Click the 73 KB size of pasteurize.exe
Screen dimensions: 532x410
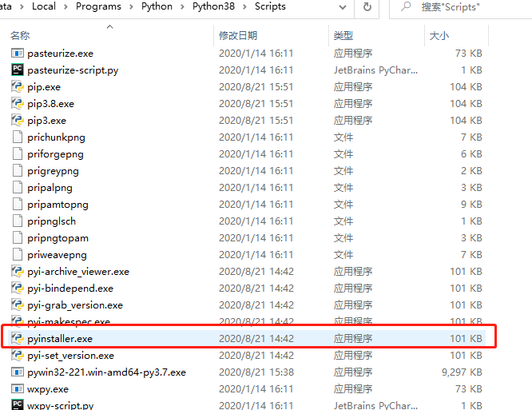pyautogui.click(x=469, y=54)
